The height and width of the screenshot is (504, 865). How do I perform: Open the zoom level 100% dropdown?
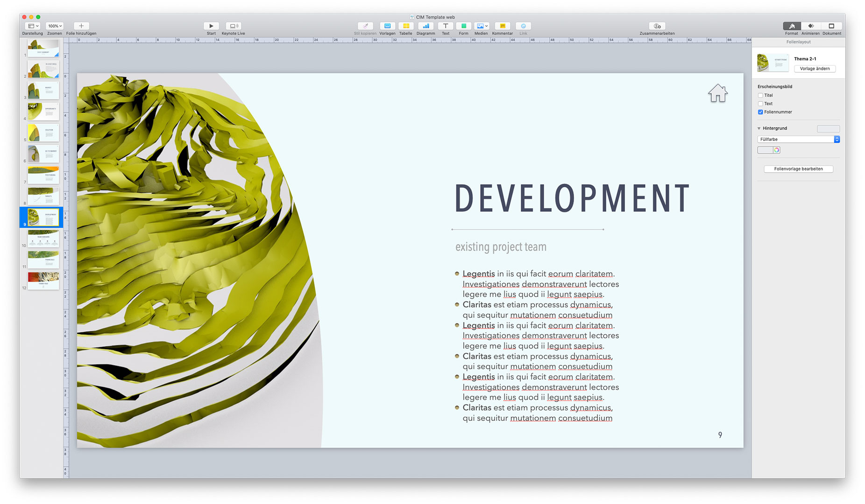[x=55, y=26]
